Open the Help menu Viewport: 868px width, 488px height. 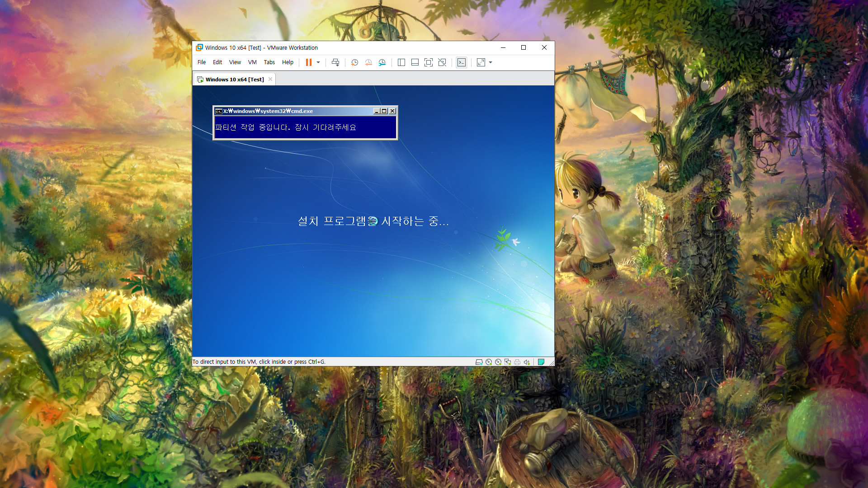pyautogui.click(x=288, y=62)
